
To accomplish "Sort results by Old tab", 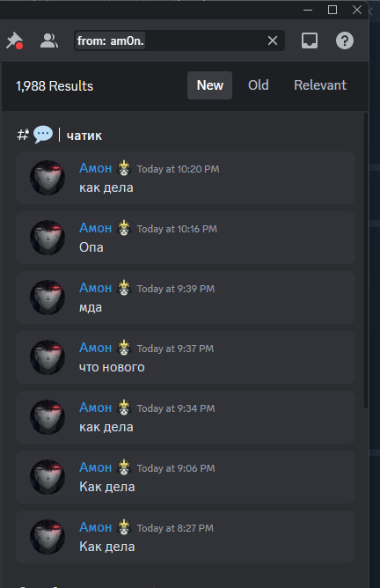I will pyautogui.click(x=259, y=85).
